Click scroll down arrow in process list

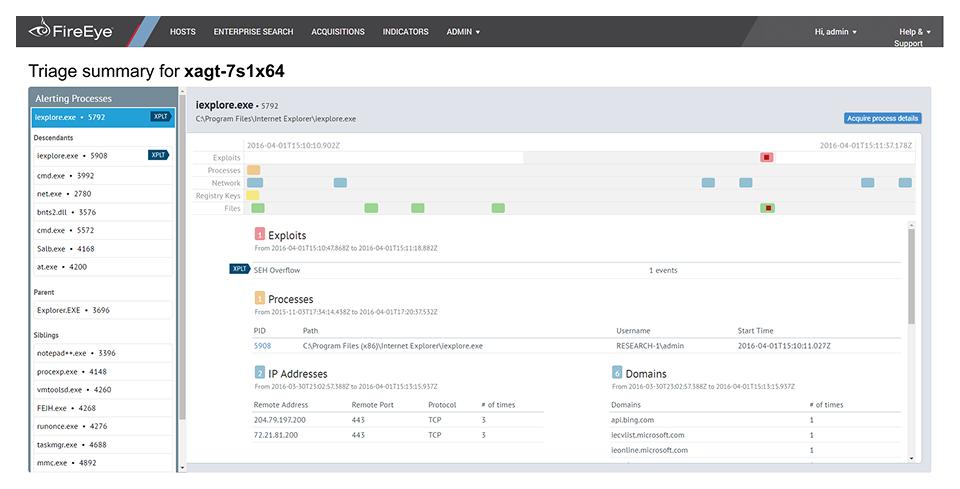[x=182, y=468]
